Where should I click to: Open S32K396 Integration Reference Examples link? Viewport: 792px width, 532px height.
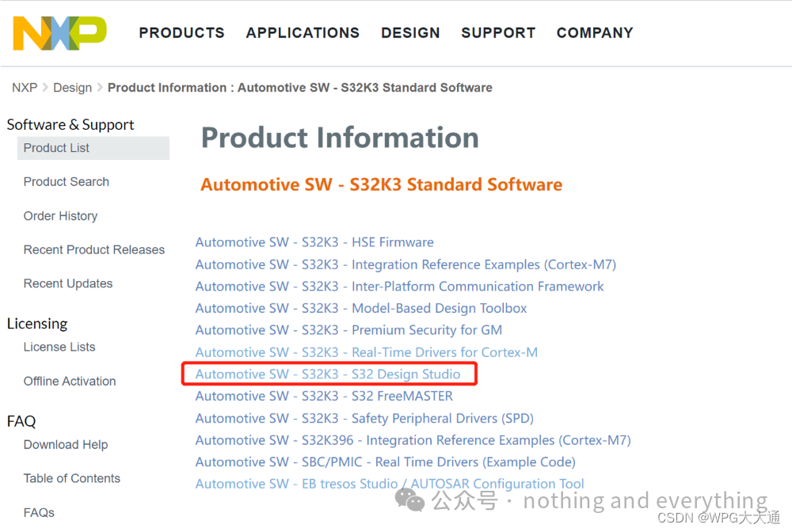413,440
